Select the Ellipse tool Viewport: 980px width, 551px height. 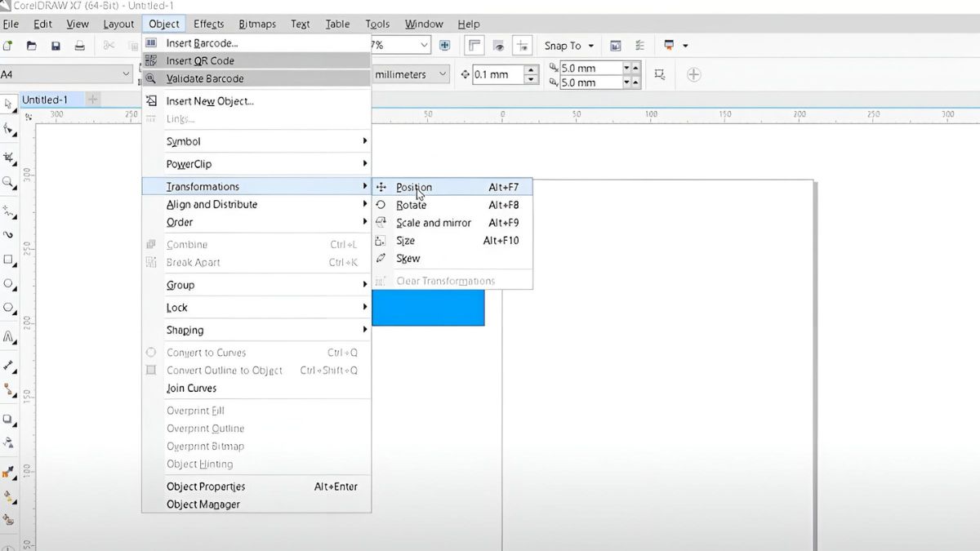pos(8,284)
